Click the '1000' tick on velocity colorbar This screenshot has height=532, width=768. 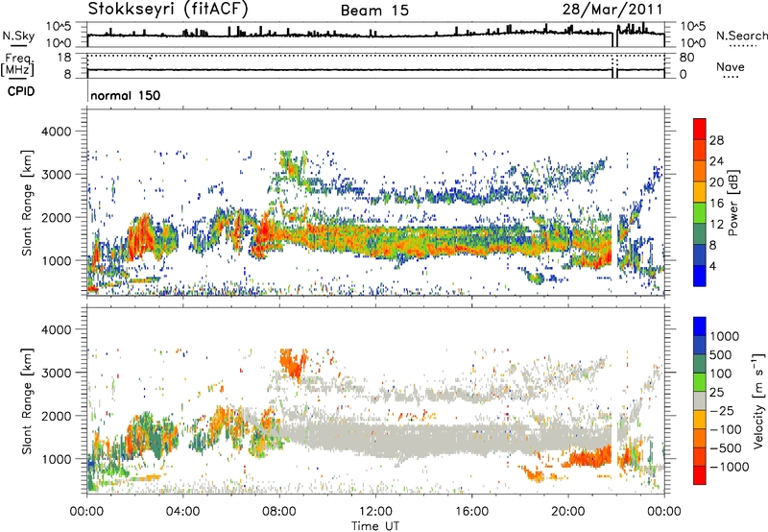[x=725, y=336]
